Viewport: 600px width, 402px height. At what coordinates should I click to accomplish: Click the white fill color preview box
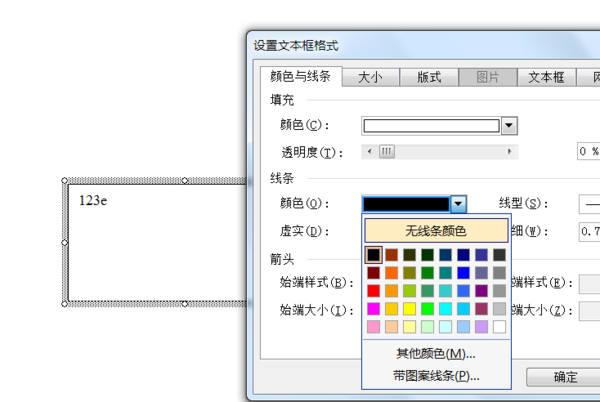click(x=431, y=125)
